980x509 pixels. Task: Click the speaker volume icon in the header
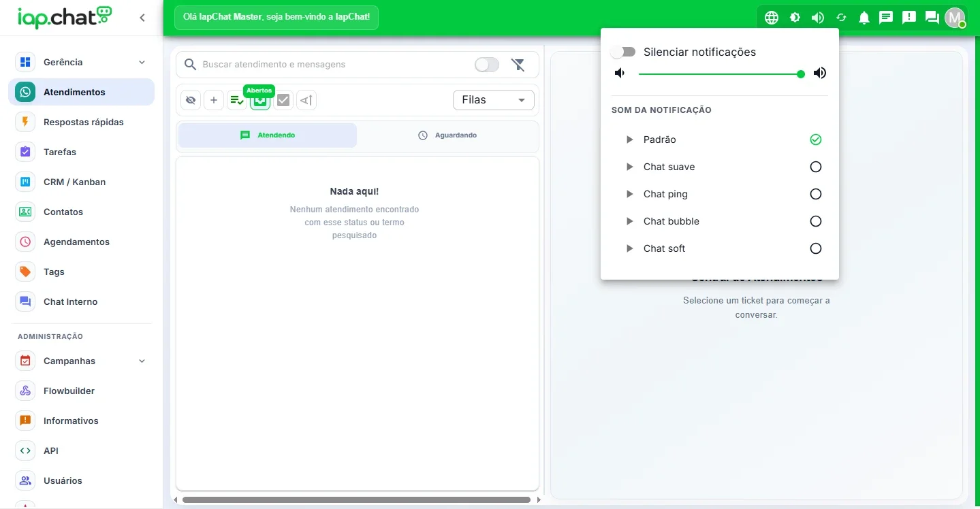(x=818, y=18)
